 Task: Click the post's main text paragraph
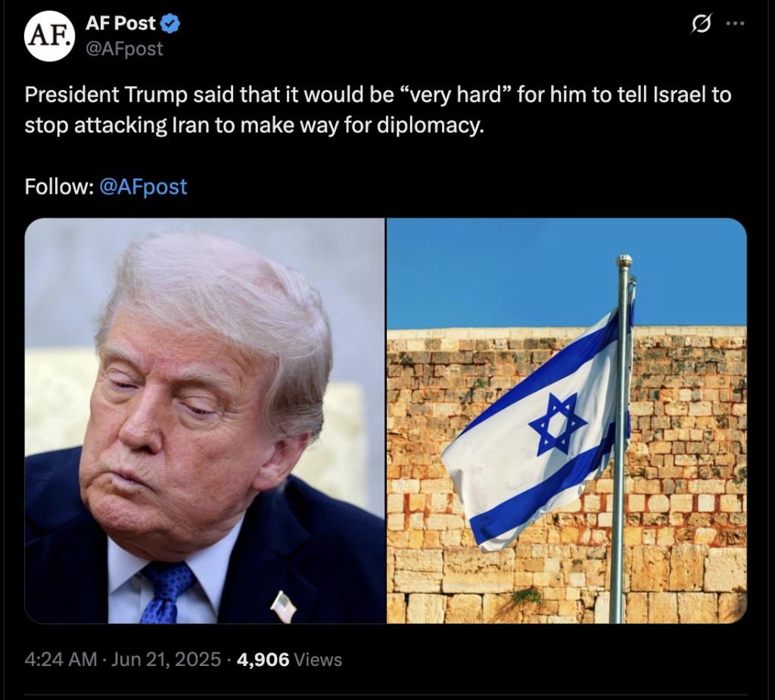click(378, 110)
